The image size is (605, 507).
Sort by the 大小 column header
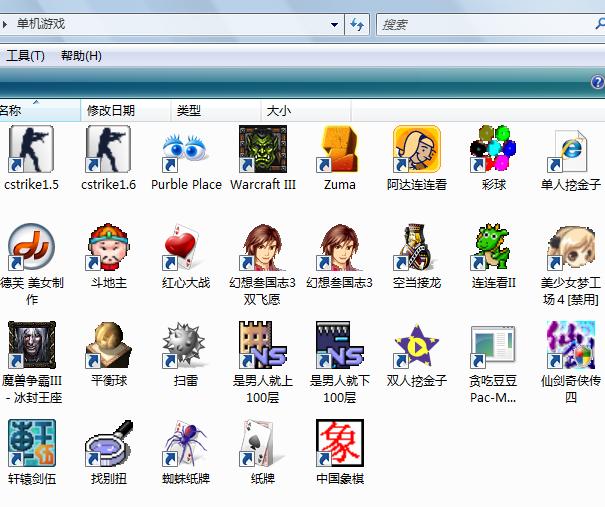pyautogui.click(x=306, y=111)
